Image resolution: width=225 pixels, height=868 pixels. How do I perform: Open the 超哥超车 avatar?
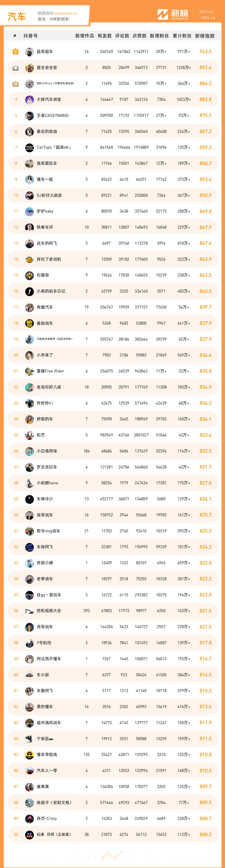coord(30,52)
